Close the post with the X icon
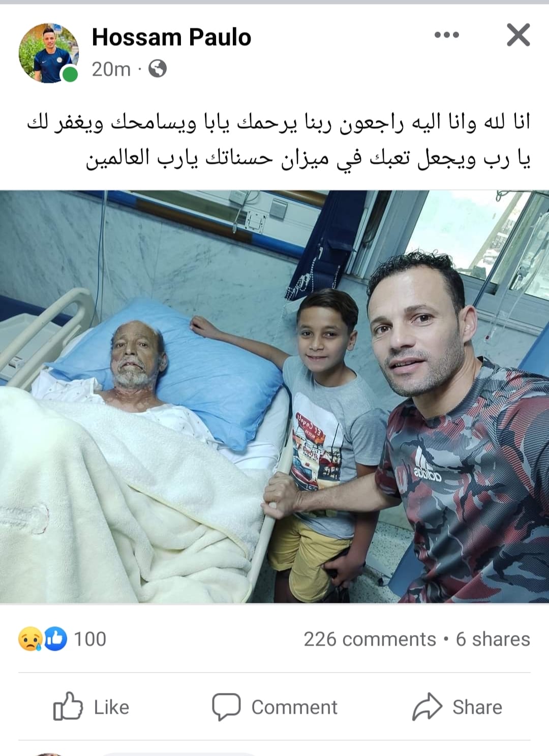 coord(518,35)
